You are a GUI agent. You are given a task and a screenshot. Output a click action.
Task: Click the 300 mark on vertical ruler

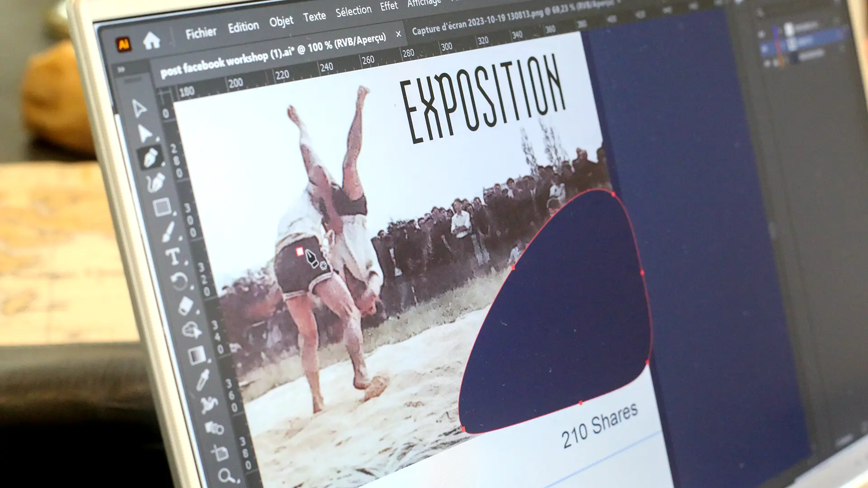190,221
